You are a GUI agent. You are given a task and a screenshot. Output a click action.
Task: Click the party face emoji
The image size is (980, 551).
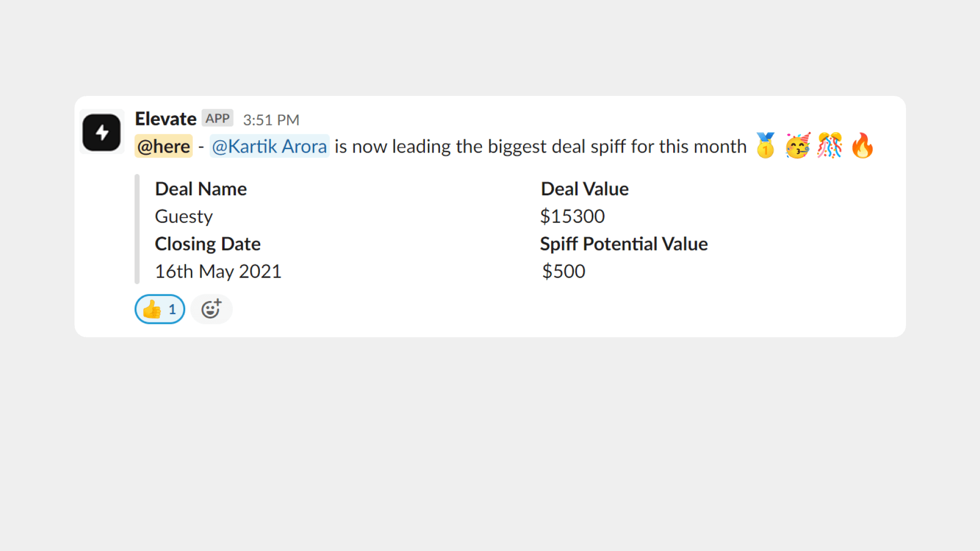[798, 146]
